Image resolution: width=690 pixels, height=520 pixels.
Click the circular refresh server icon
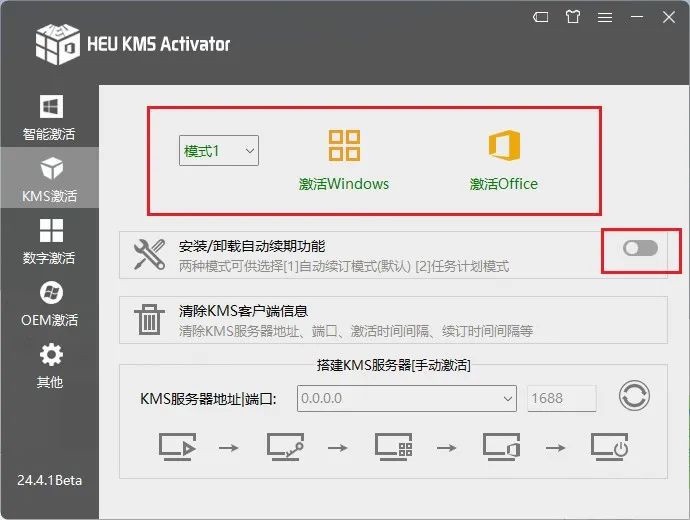click(634, 396)
